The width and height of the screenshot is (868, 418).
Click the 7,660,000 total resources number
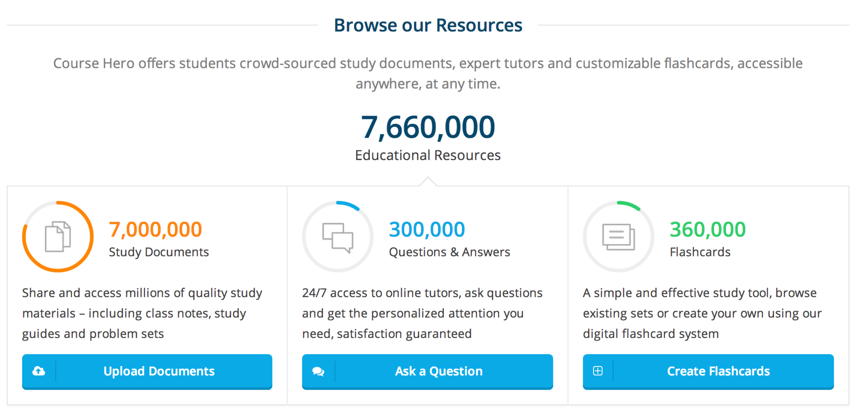pyautogui.click(x=428, y=127)
